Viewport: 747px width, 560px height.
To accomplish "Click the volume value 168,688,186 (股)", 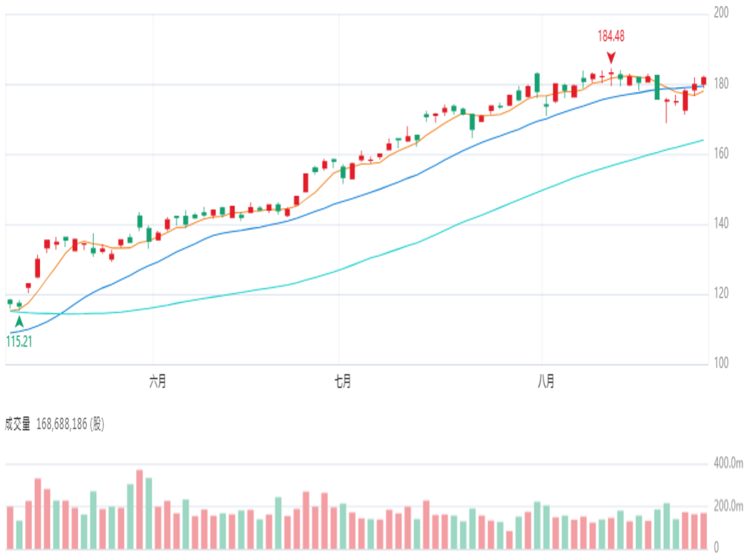I will tap(70, 424).
